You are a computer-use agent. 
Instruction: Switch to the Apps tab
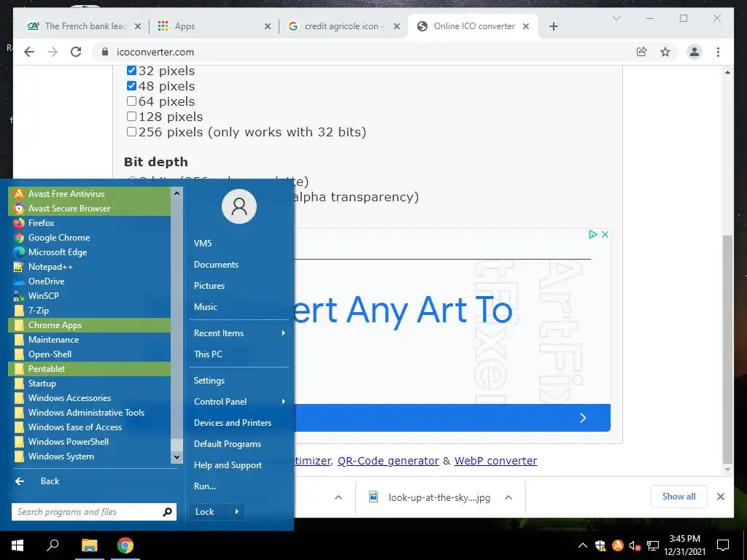(214, 26)
